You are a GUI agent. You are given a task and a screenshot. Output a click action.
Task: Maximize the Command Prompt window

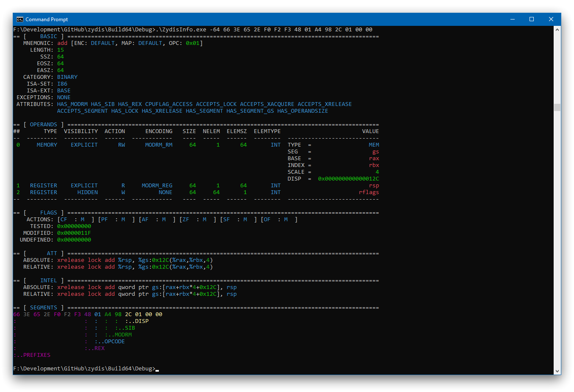point(532,19)
